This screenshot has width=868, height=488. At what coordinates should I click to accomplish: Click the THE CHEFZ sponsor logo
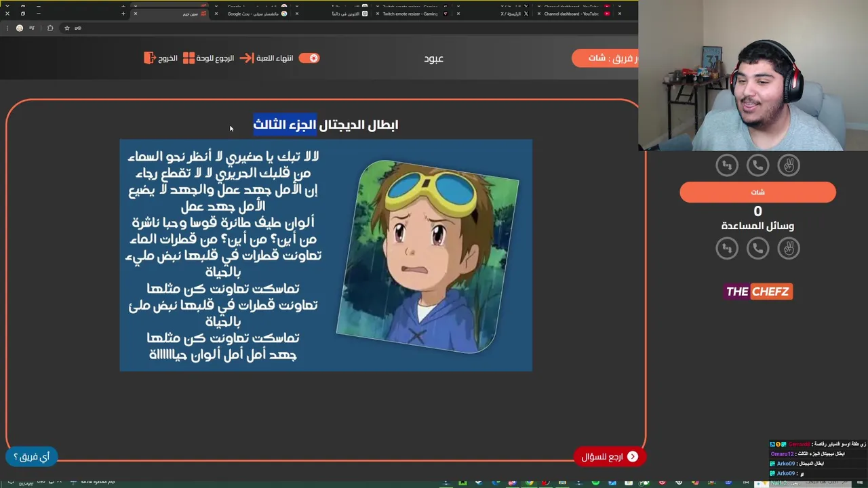pos(758,291)
